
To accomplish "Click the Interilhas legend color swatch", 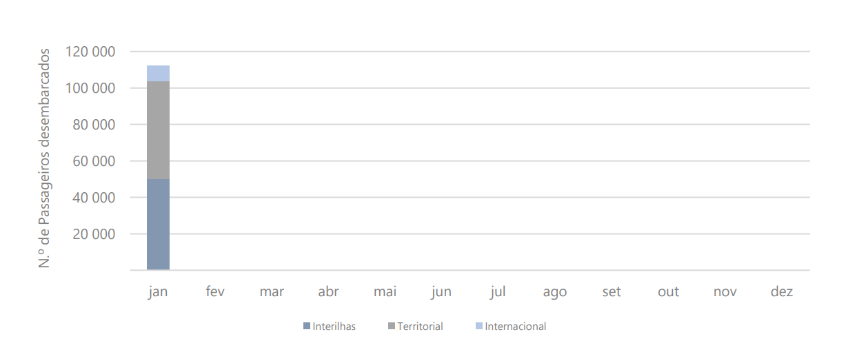I will coord(307,326).
